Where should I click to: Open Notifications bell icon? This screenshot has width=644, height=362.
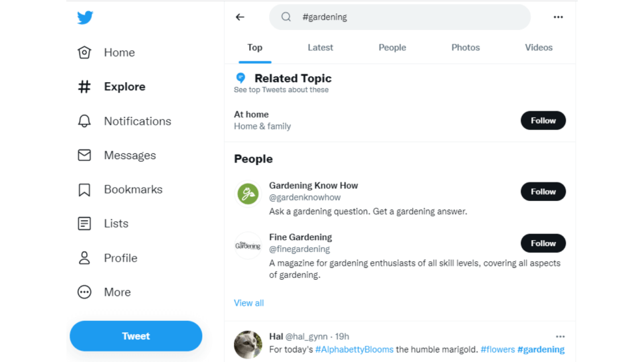coord(84,121)
